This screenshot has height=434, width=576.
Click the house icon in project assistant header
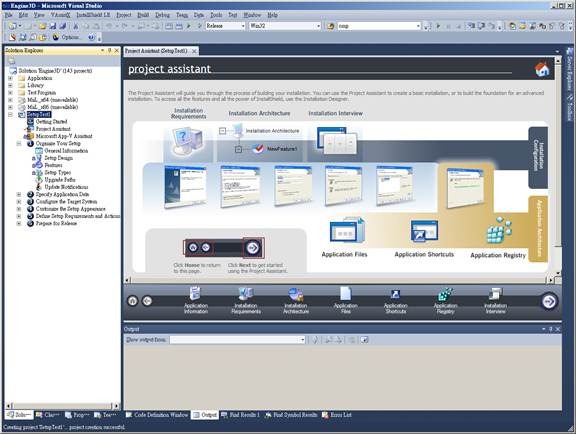coord(542,69)
